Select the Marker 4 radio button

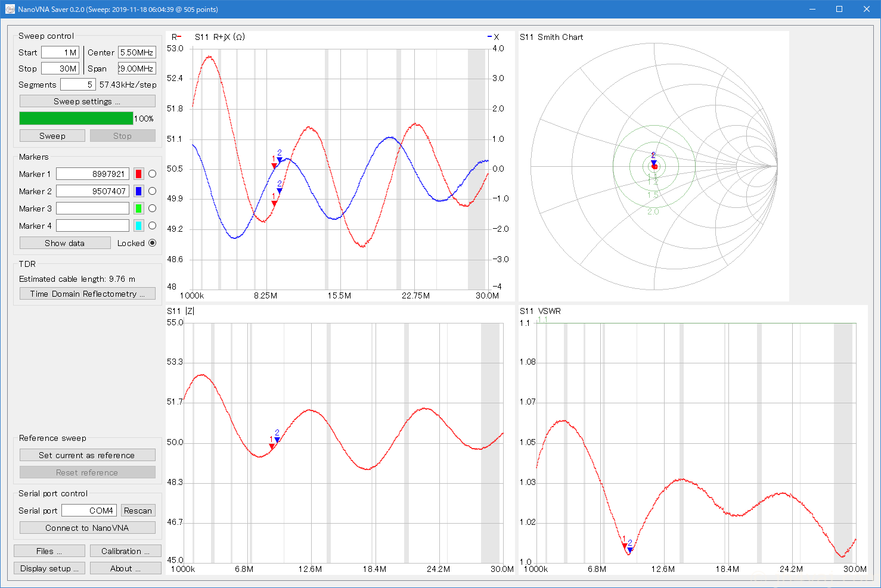[x=152, y=226]
